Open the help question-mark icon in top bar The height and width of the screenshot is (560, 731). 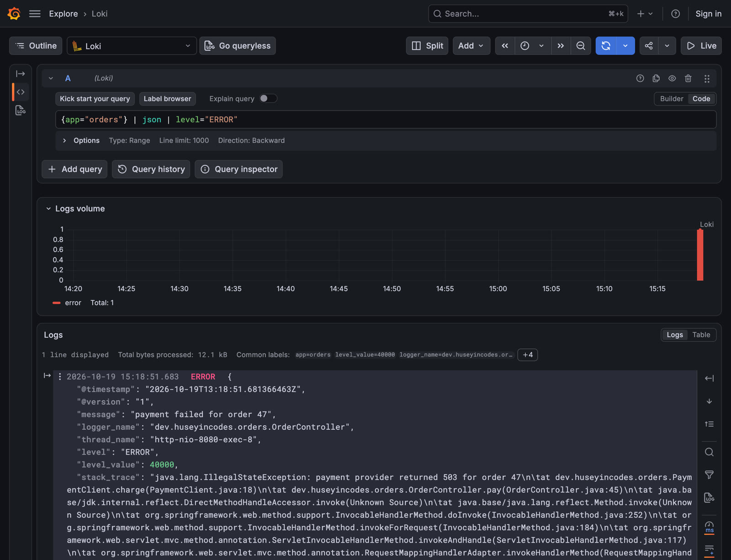[675, 14]
